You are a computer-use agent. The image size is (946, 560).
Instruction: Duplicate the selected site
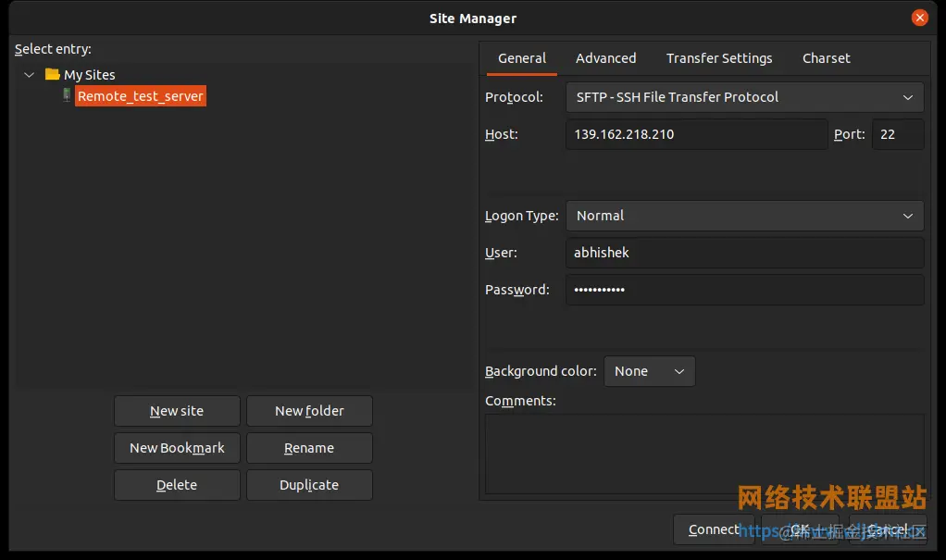point(309,485)
